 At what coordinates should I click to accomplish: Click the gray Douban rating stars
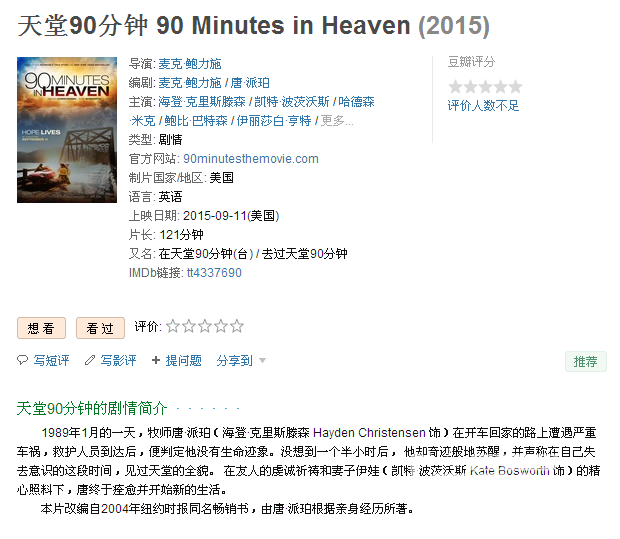click(485, 87)
